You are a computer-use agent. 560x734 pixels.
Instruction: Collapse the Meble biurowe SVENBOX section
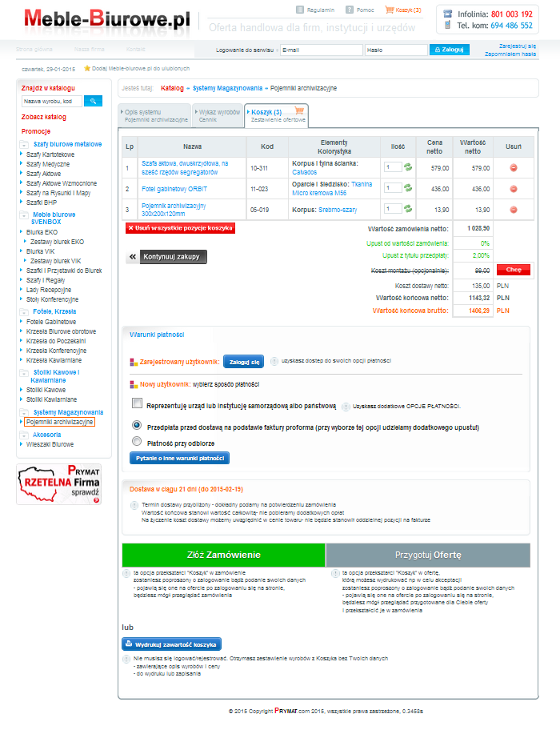26,215
